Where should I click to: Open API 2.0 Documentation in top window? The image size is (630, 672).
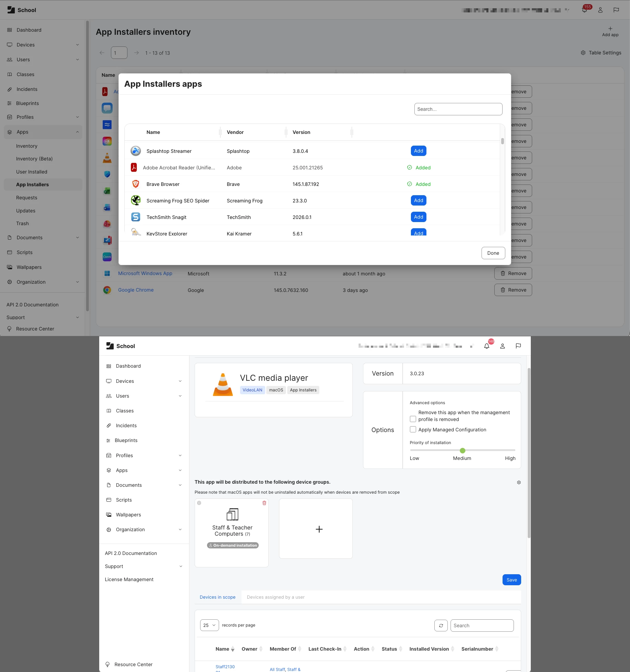[32, 305]
